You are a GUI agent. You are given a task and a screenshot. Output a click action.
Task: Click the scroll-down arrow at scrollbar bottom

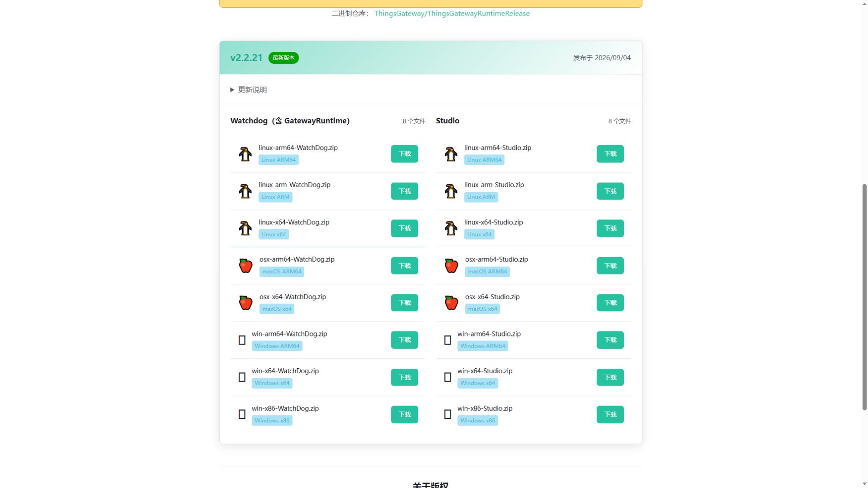tap(864, 483)
